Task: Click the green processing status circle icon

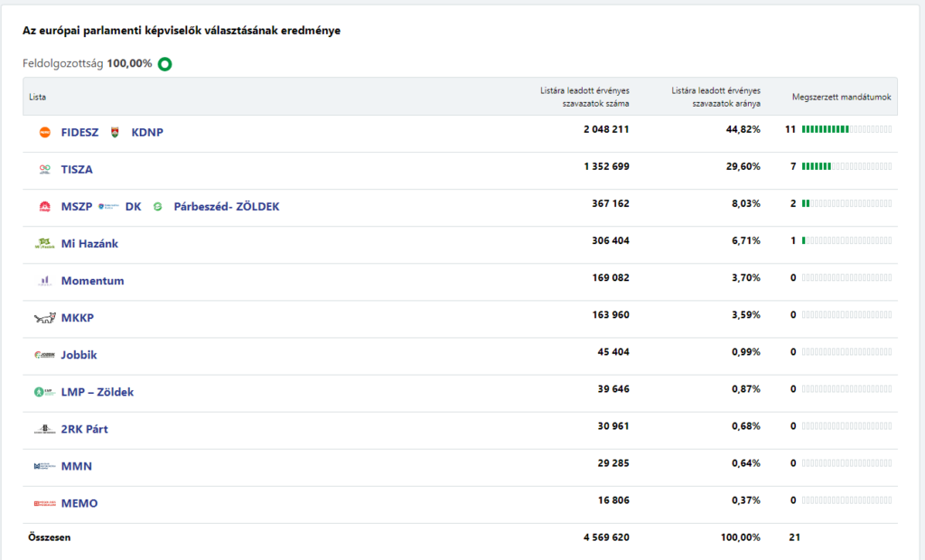Action: click(164, 64)
